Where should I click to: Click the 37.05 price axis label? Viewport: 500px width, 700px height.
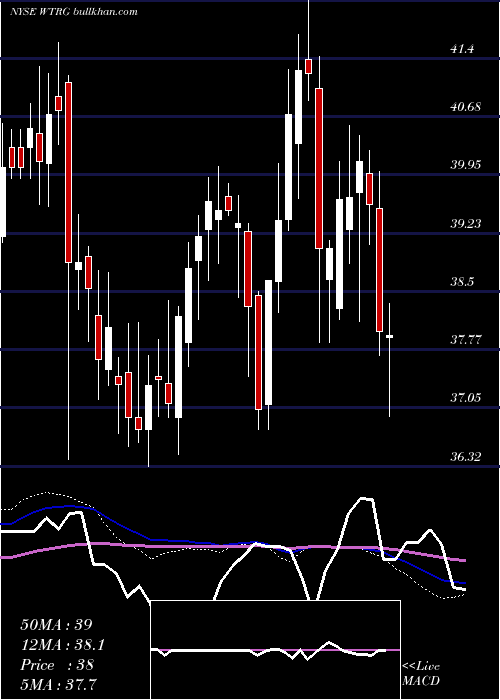tap(466, 398)
